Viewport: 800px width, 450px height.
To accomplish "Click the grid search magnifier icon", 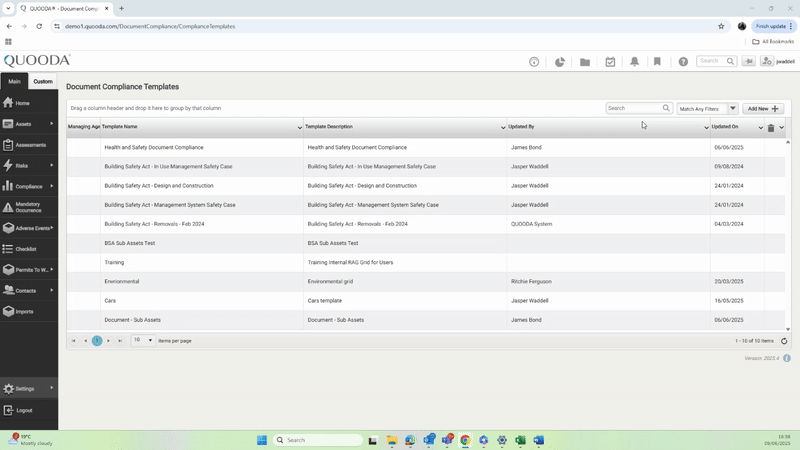I will click(x=666, y=108).
